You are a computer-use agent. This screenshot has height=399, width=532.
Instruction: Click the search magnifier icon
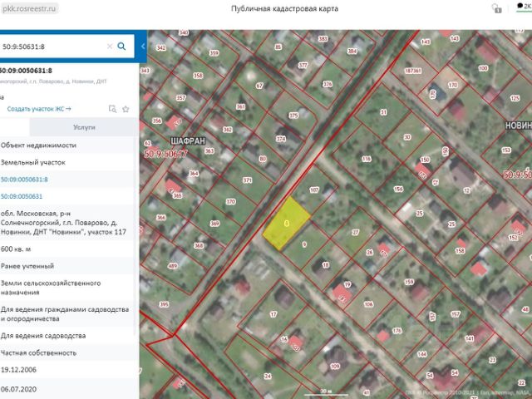121,47
